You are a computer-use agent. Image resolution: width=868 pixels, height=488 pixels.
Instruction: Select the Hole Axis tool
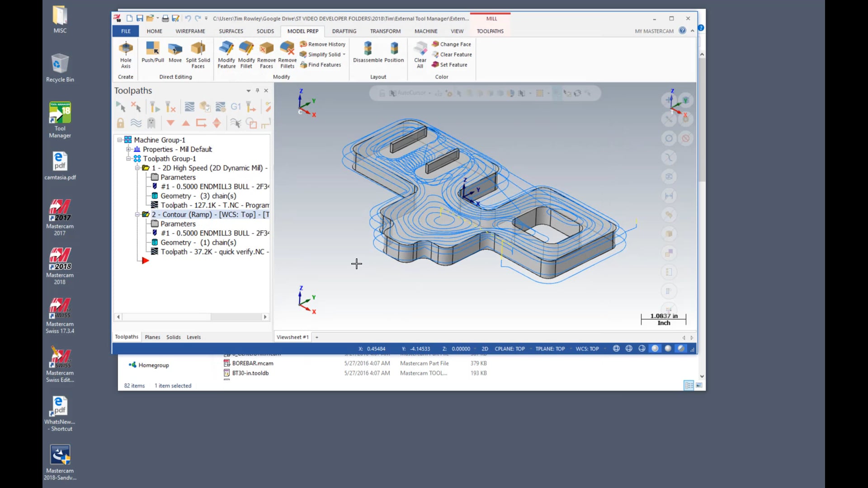[126, 55]
